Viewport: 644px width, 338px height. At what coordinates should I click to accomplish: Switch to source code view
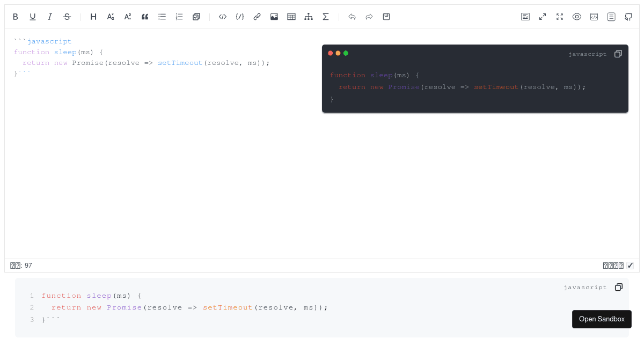[x=594, y=17]
